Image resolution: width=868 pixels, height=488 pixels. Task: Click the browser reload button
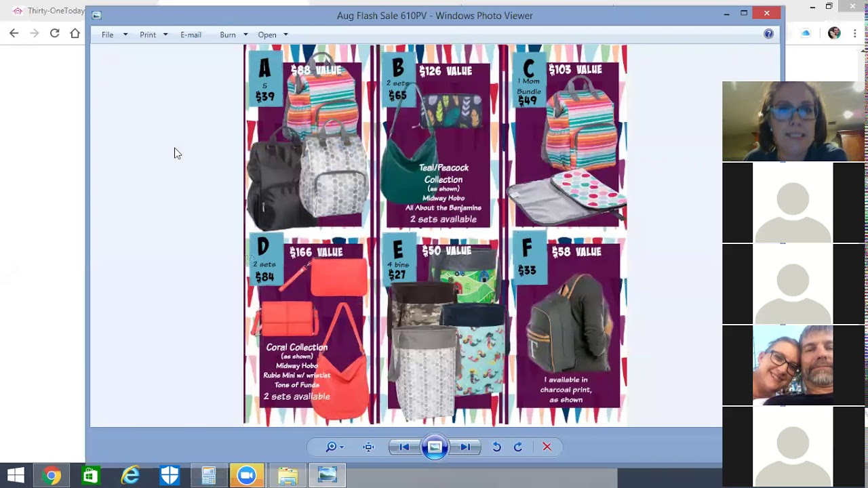pos(54,33)
